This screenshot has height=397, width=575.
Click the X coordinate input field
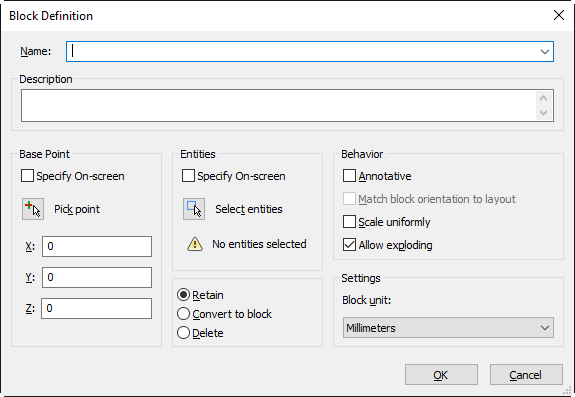tap(97, 246)
